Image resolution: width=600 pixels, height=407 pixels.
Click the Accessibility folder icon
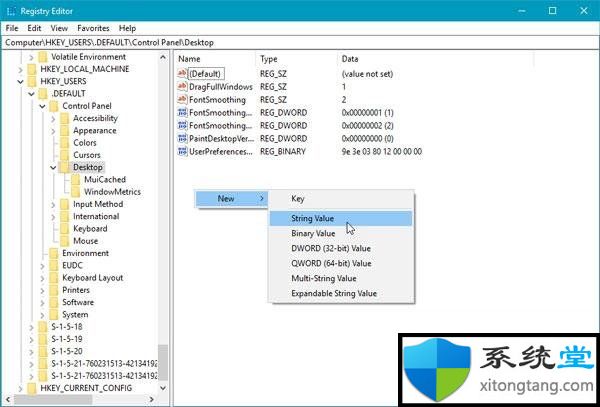(x=65, y=118)
